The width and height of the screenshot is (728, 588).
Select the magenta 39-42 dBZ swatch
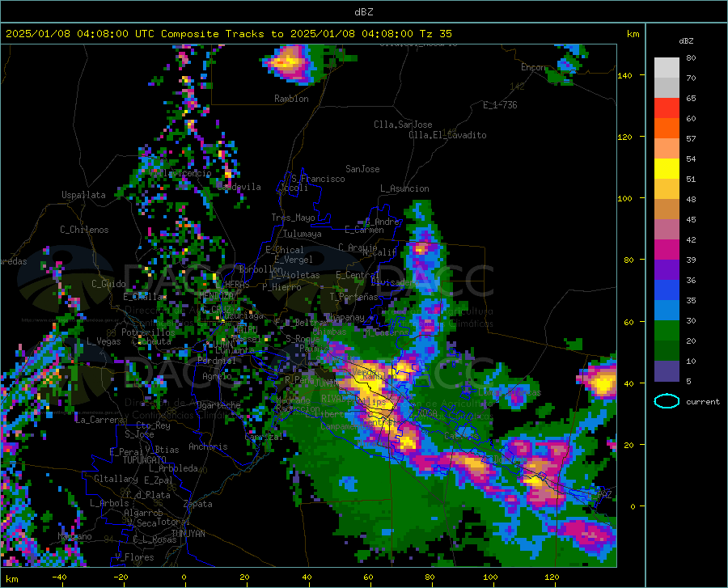[667, 250]
